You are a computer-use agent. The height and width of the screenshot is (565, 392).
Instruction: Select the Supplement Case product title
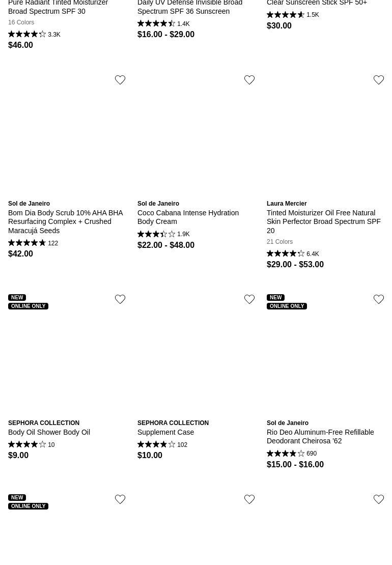tap(165, 432)
